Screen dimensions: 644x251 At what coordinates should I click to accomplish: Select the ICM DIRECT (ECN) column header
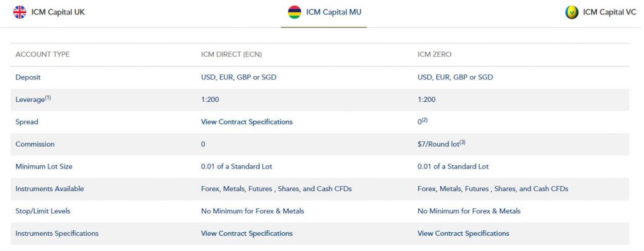coord(231,54)
